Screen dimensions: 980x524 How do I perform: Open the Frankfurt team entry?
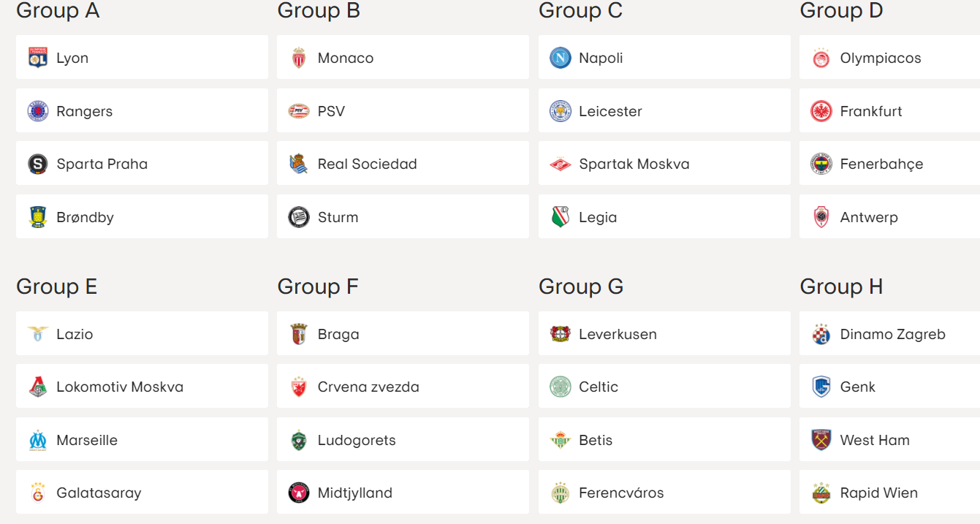tap(890, 110)
